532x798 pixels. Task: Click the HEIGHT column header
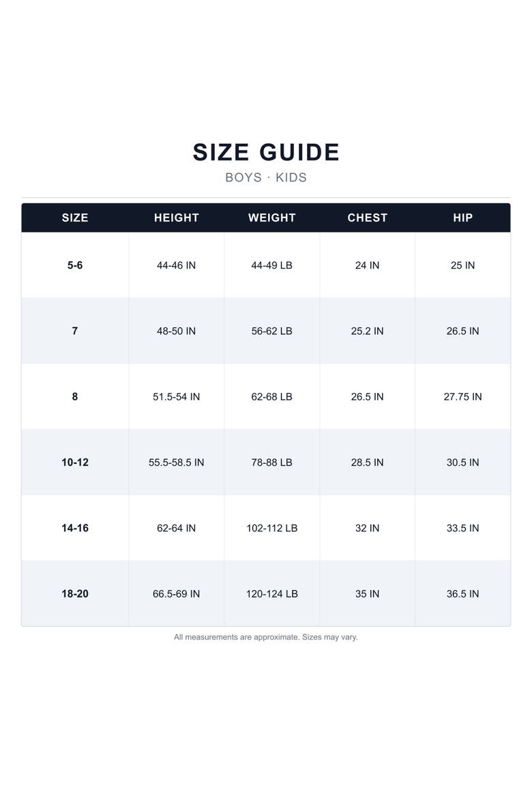176,218
